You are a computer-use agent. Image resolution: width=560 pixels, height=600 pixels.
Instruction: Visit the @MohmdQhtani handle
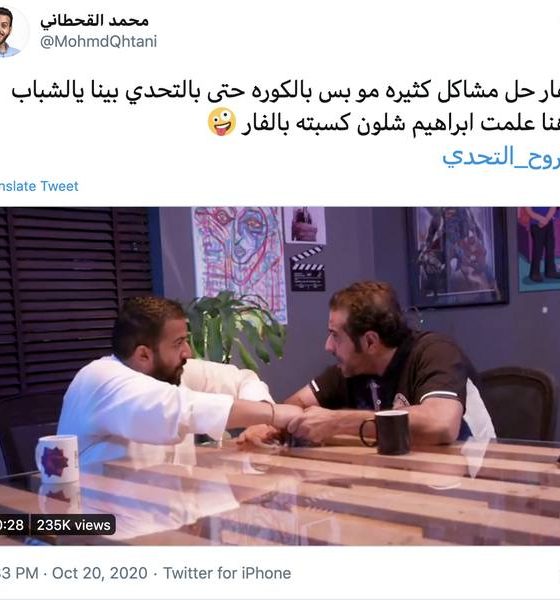click(98, 41)
